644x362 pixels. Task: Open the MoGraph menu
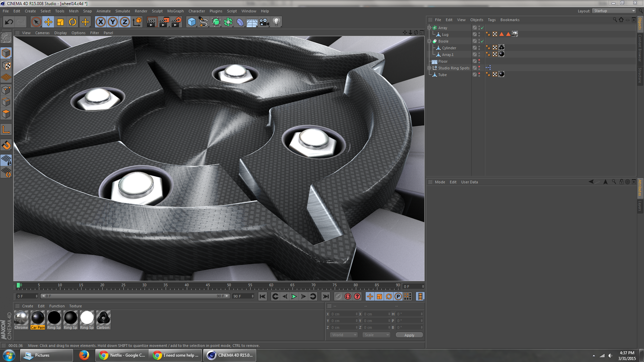[175, 11]
